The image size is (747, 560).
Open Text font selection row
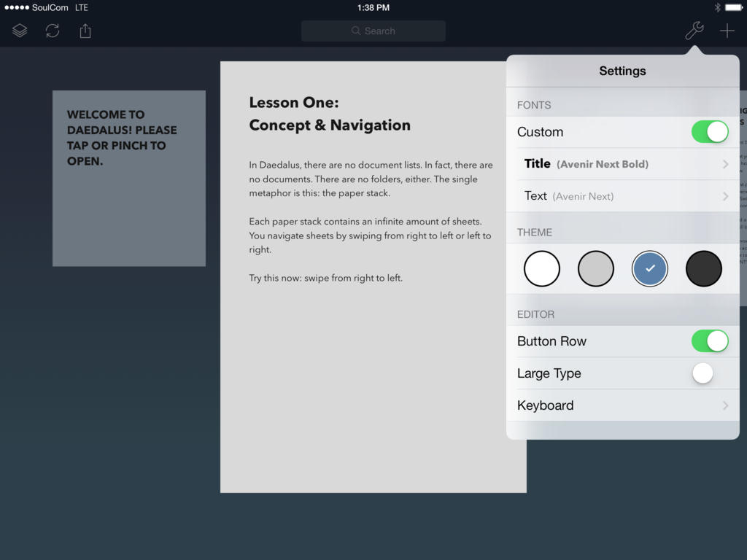pos(623,196)
